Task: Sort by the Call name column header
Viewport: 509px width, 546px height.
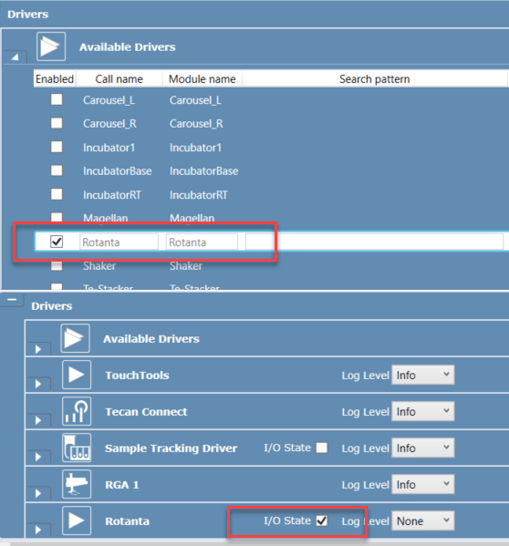Action: 119,79
